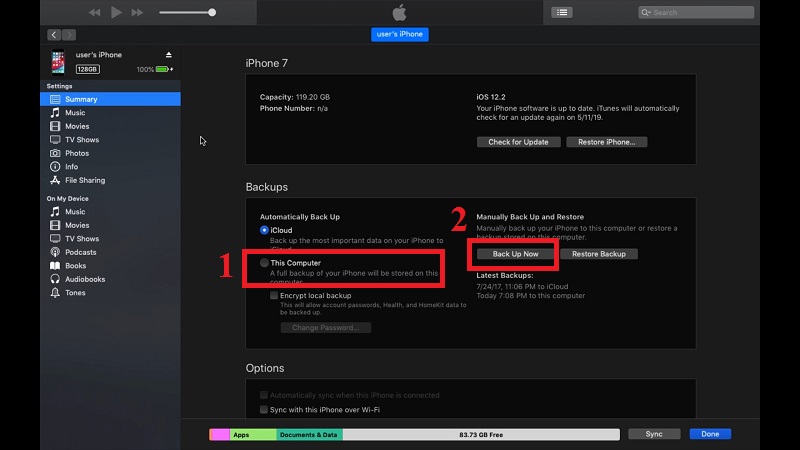
Task: Click the 'Today 7:08 PM to this computer' text
Action: 531,295
